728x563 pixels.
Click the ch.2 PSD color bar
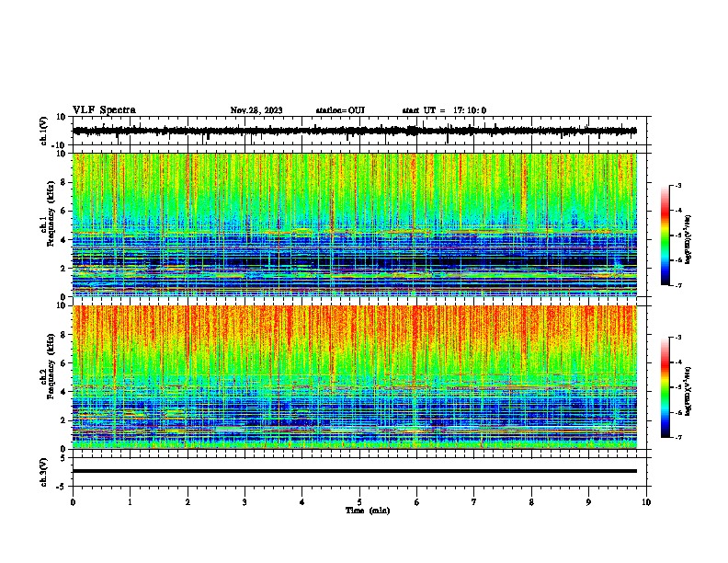(665, 387)
